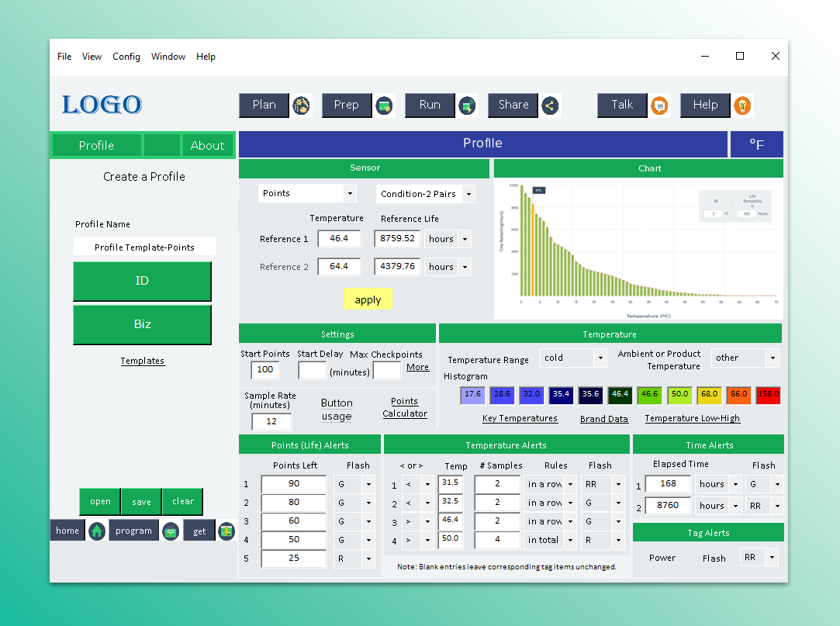840x626 pixels.
Task: Expand the Points sensor type dropdown
Action: click(307, 193)
